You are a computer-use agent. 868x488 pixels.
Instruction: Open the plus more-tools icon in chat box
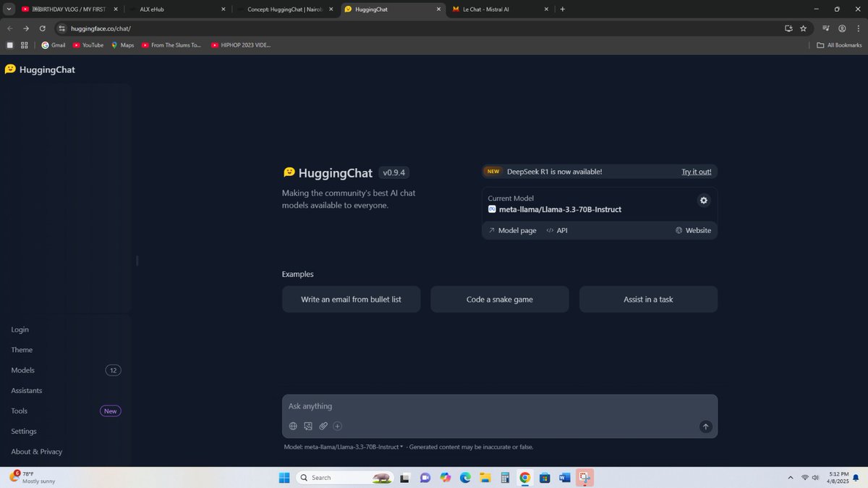pos(338,426)
